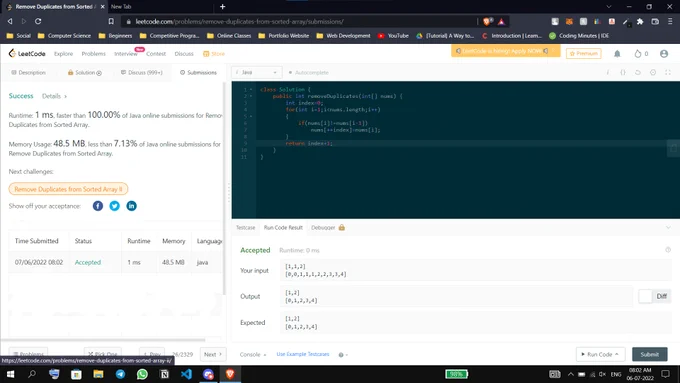
Task: Submit the solution
Action: [x=650, y=354]
